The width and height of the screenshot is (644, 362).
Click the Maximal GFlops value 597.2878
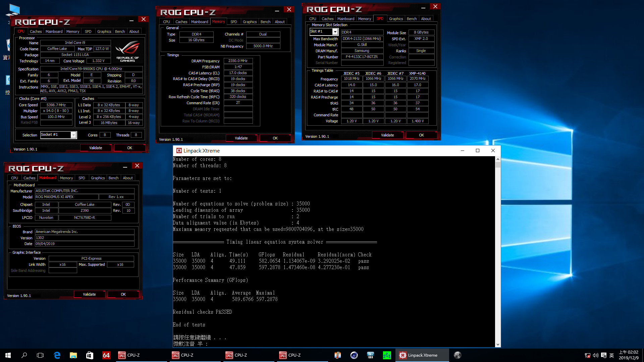coord(267,299)
